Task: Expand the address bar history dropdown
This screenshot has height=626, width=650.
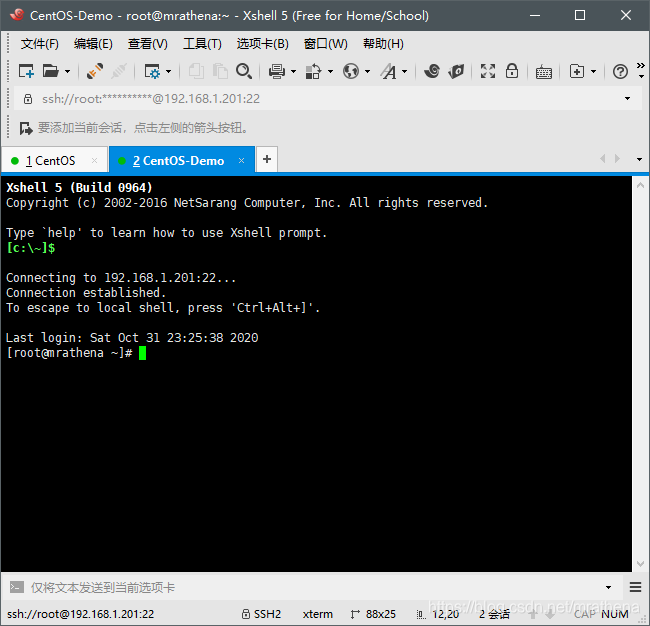Action: (x=627, y=99)
